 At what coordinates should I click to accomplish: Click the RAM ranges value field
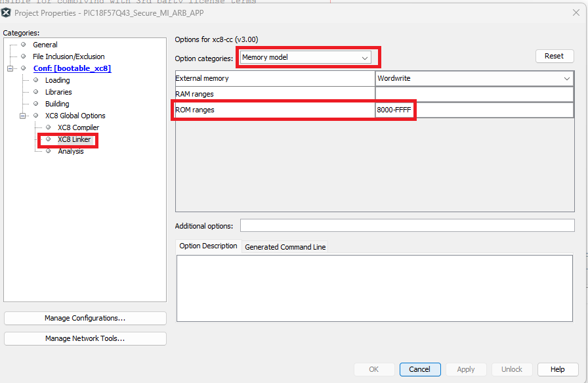[474, 94]
